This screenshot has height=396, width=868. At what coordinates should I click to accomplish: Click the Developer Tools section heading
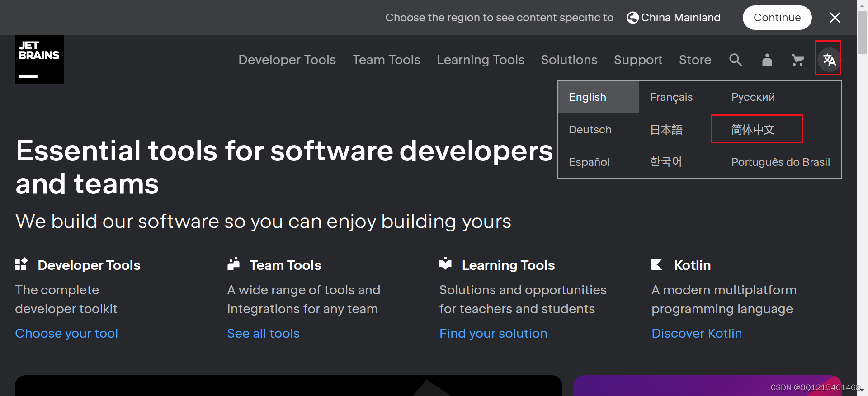point(89,265)
